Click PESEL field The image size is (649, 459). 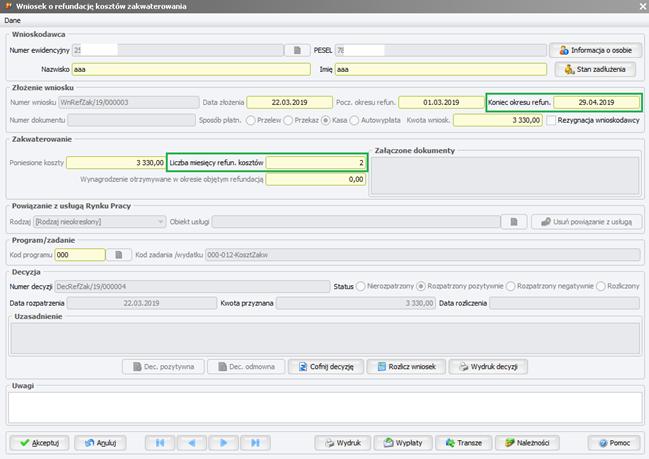tap(440, 50)
